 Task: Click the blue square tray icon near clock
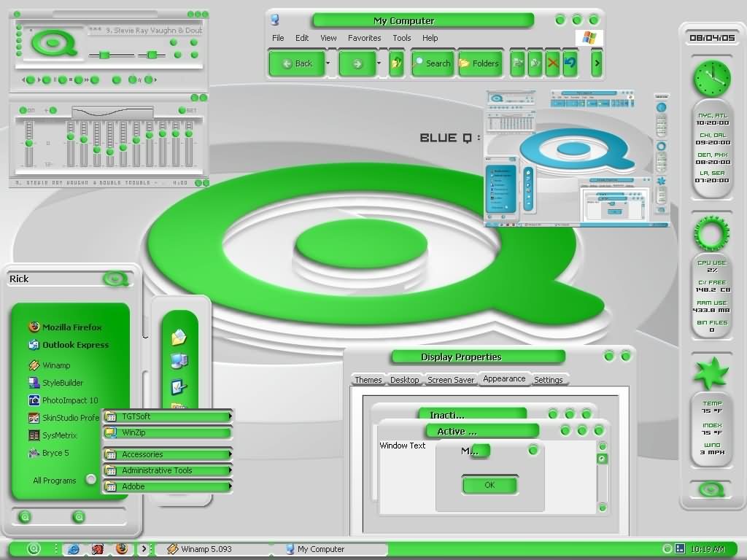[x=681, y=549]
